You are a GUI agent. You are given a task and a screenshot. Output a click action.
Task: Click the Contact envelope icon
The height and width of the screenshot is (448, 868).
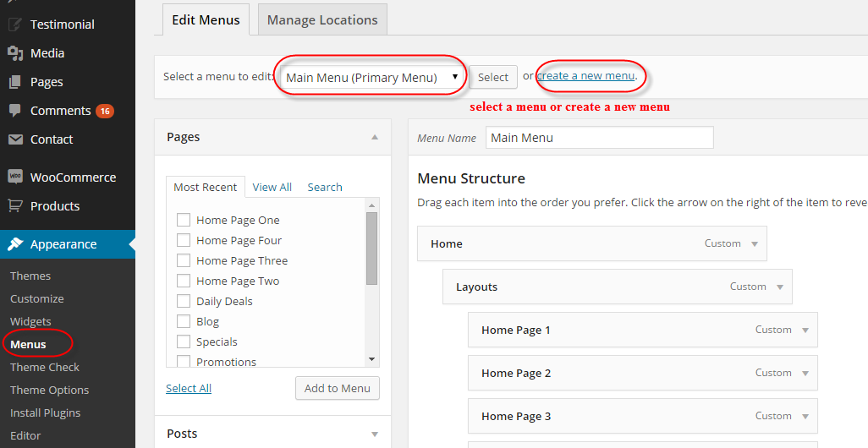[15, 139]
